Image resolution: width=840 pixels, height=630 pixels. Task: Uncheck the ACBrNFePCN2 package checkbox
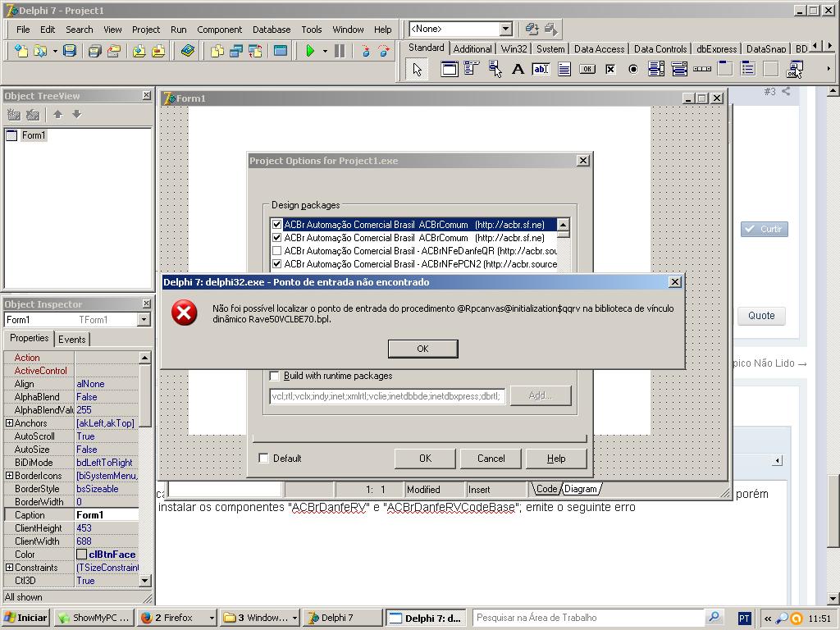click(277, 263)
